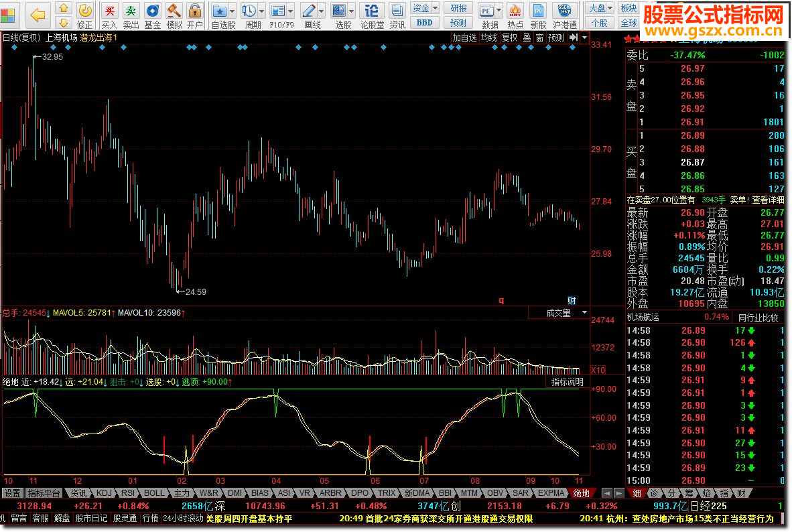Expand the 周期 period dropdown arrow
Image resolution: width=792 pixels, height=532 pixels.
(261, 11)
